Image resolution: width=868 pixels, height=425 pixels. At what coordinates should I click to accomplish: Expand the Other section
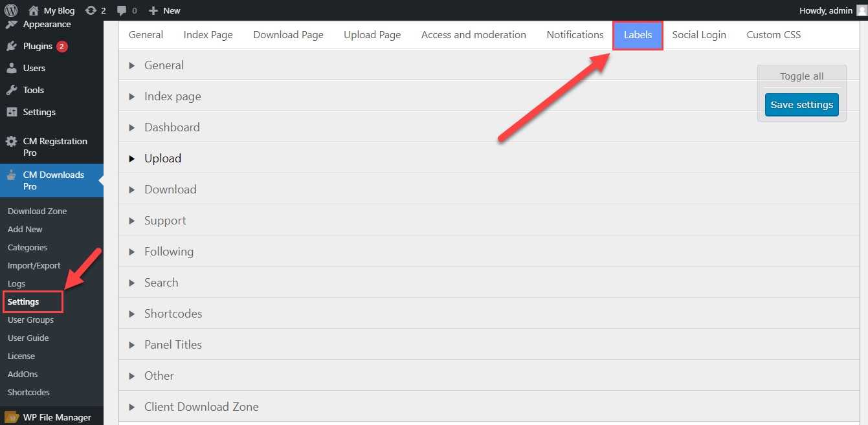tap(489, 375)
